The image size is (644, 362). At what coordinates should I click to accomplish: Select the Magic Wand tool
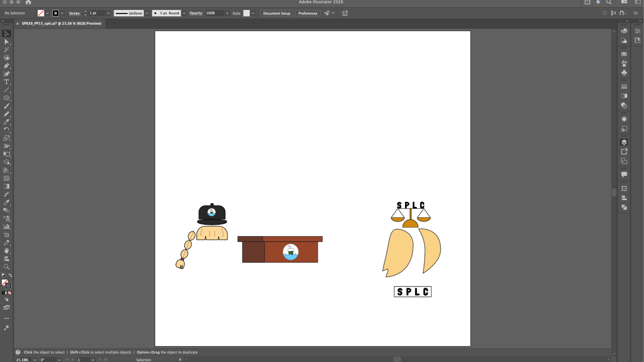click(x=6, y=50)
